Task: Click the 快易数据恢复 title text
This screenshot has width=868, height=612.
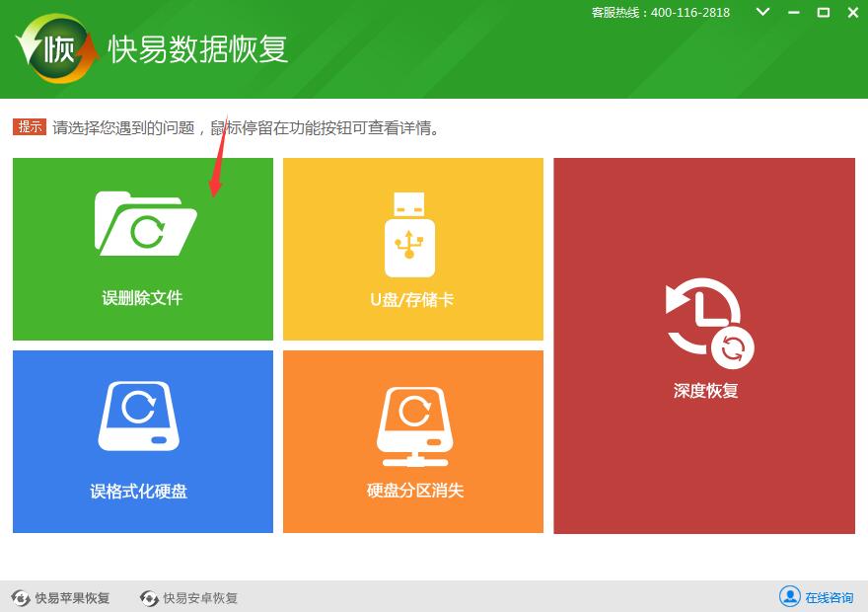Action: click(x=197, y=49)
